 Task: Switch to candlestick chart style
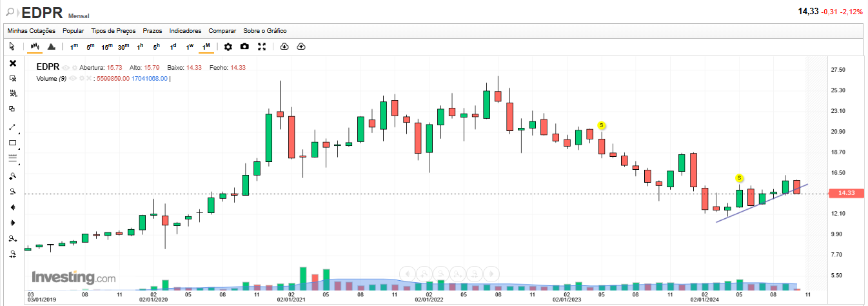(x=35, y=46)
